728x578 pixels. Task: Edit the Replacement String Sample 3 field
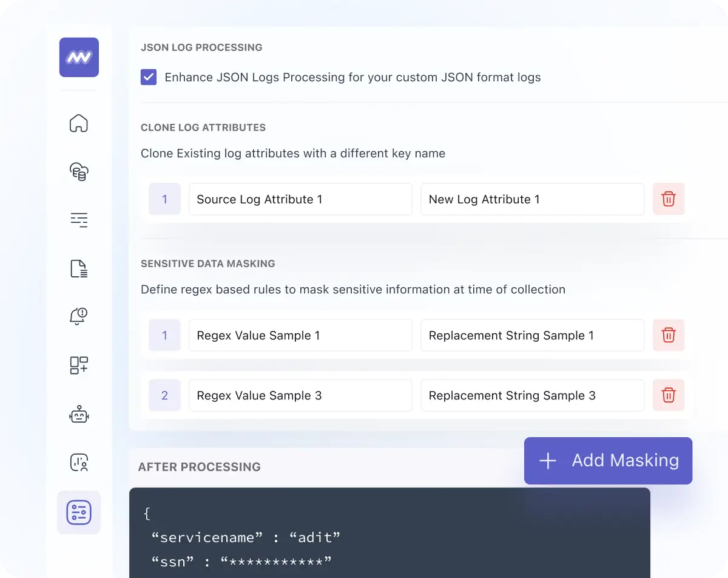point(532,395)
